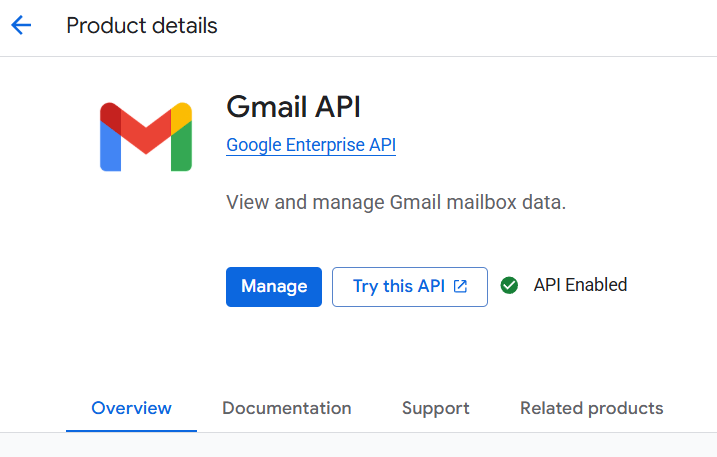Switch to the Documentation tab
Image resolution: width=717 pixels, height=457 pixels.
pyautogui.click(x=286, y=408)
